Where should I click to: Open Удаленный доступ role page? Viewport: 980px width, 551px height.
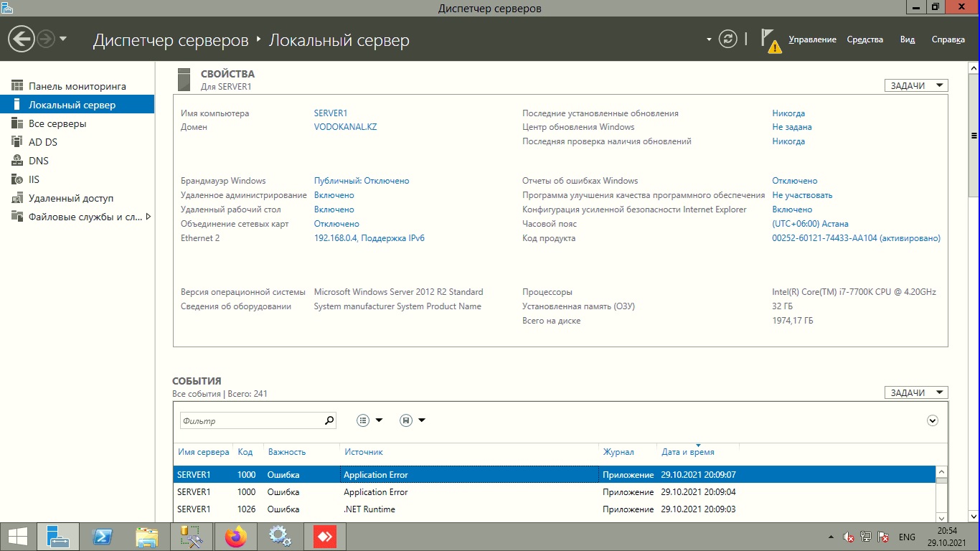(77, 198)
